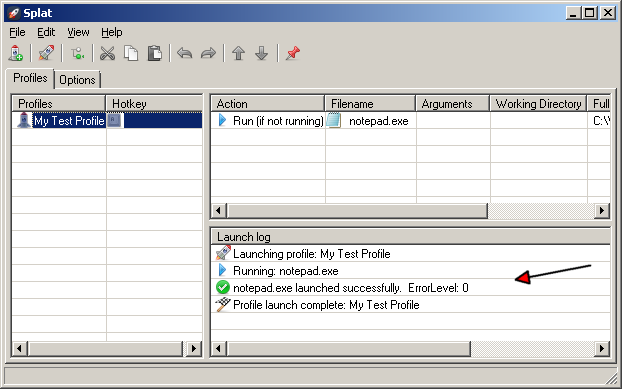
Task: Minimize the Splat window
Action: [x=573, y=13]
